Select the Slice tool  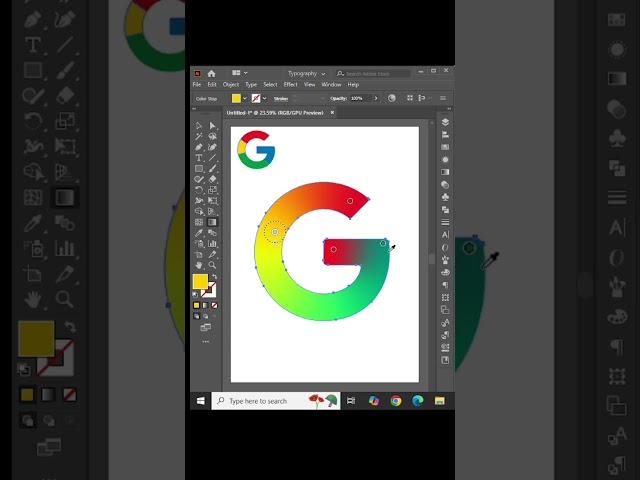coord(212,255)
